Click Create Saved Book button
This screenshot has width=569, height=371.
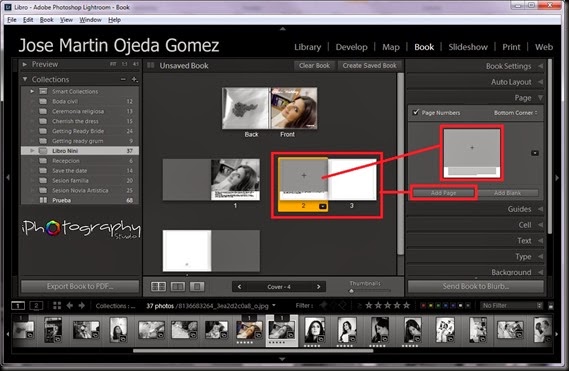click(369, 66)
